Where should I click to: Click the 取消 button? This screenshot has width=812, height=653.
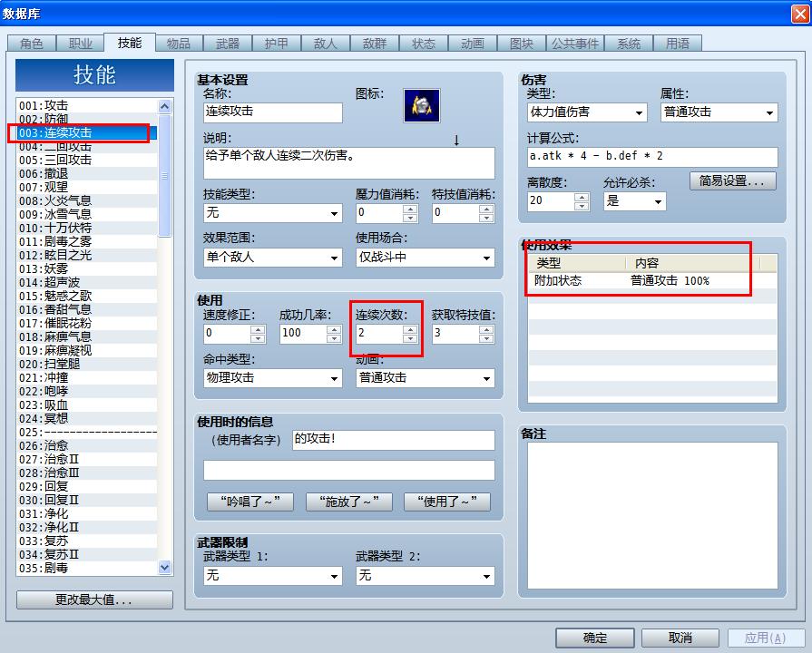pyautogui.click(x=680, y=638)
